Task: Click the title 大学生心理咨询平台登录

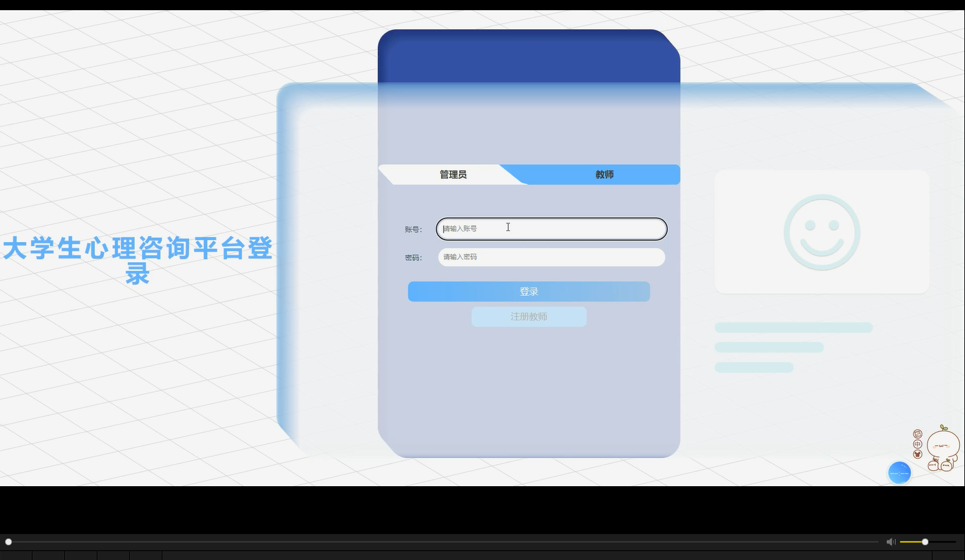Action: [138, 260]
